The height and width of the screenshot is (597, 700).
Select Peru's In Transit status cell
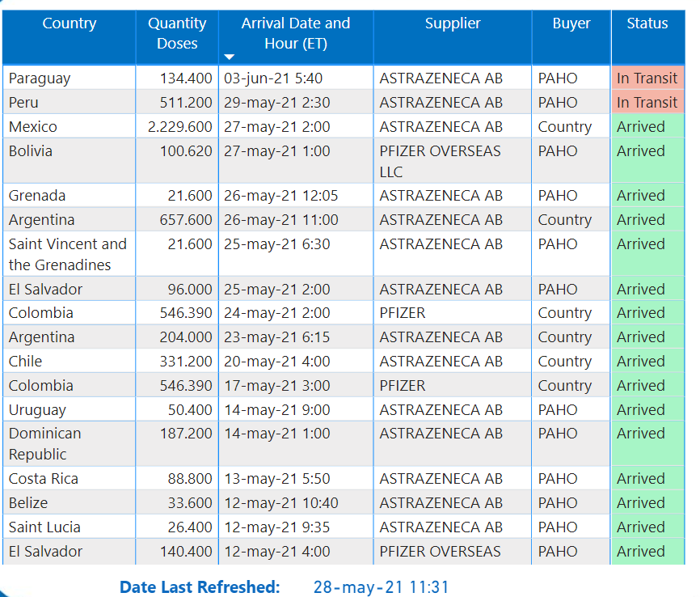[647, 103]
